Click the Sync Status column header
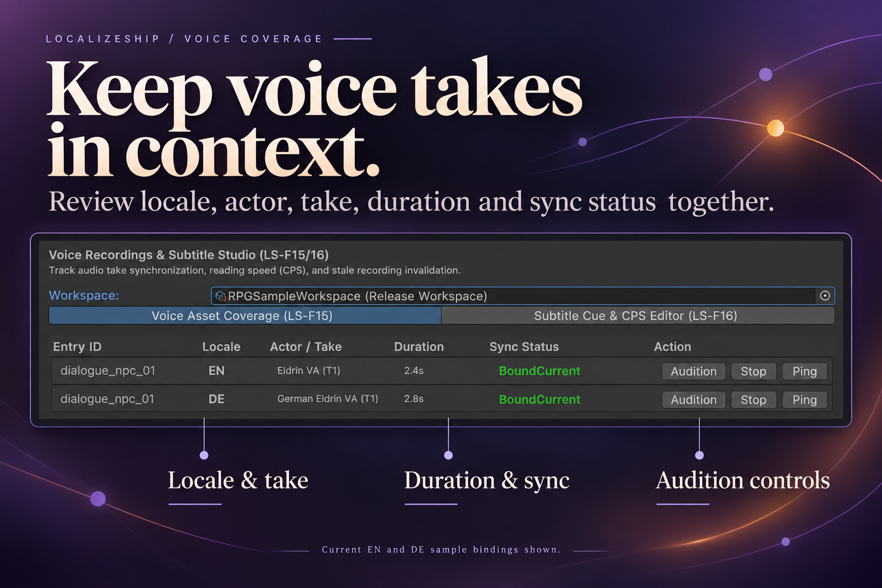This screenshot has width=882, height=588. pyautogui.click(x=524, y=347)
